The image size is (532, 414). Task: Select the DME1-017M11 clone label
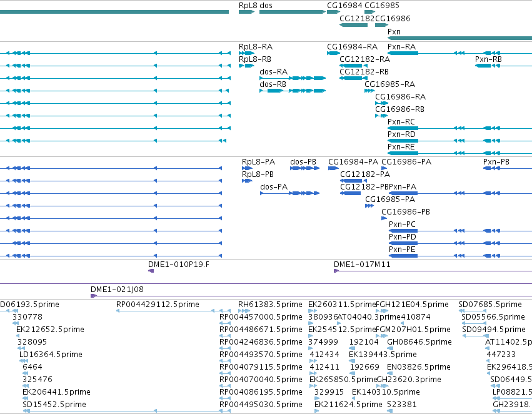[x=362, y=265]
